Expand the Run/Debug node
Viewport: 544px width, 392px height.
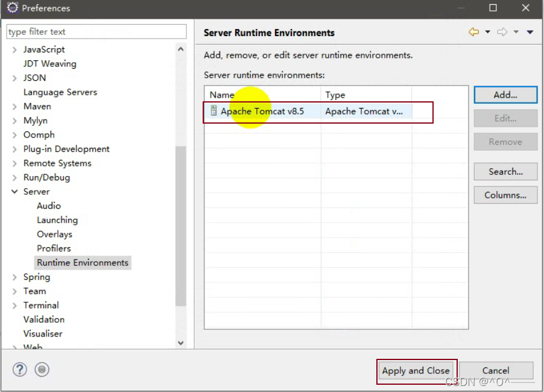click(x=14, y=178)
